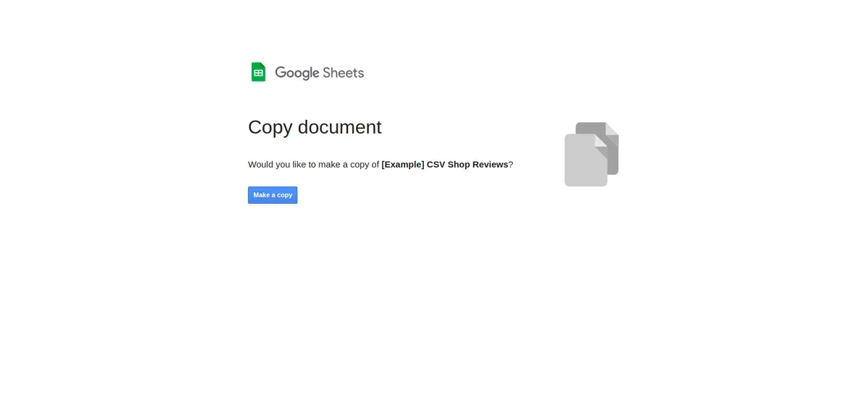Click the '[Example]' prefix of the file name
This screenshot has width=868, height=401.
[x=403, y=164]
